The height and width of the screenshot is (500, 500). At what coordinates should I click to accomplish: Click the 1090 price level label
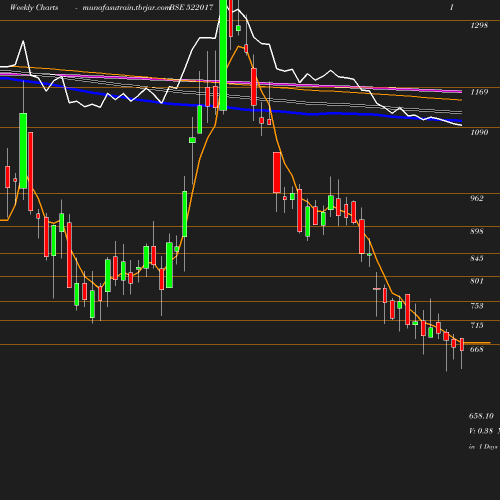(479, 132)
